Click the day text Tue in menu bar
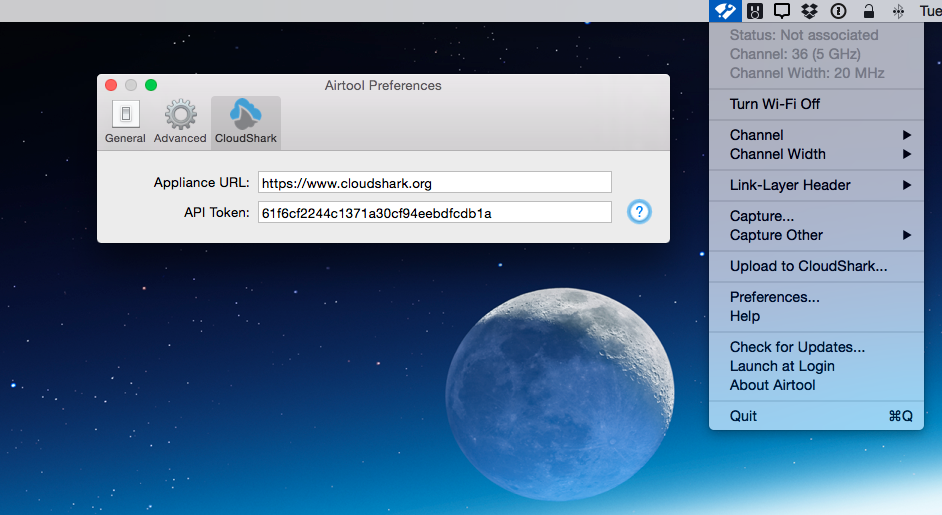The width and height of the screenshot is (942, 515). [x=931, y=11]
